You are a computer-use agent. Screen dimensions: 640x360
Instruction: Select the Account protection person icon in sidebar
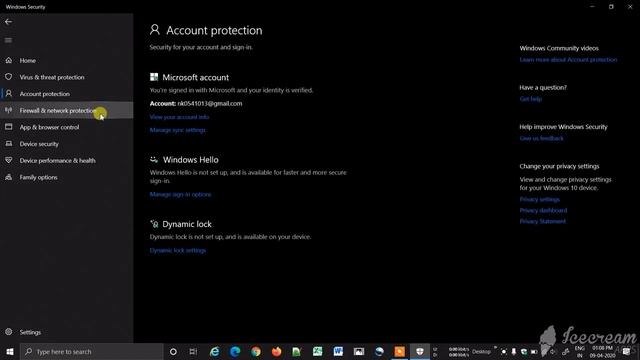(9, 93)
